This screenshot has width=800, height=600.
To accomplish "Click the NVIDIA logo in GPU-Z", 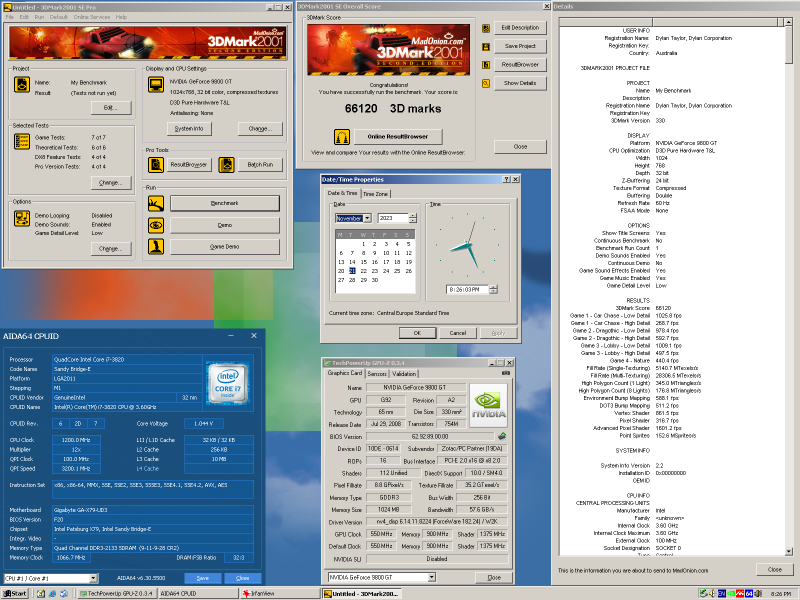I will (x=488, y=406).
